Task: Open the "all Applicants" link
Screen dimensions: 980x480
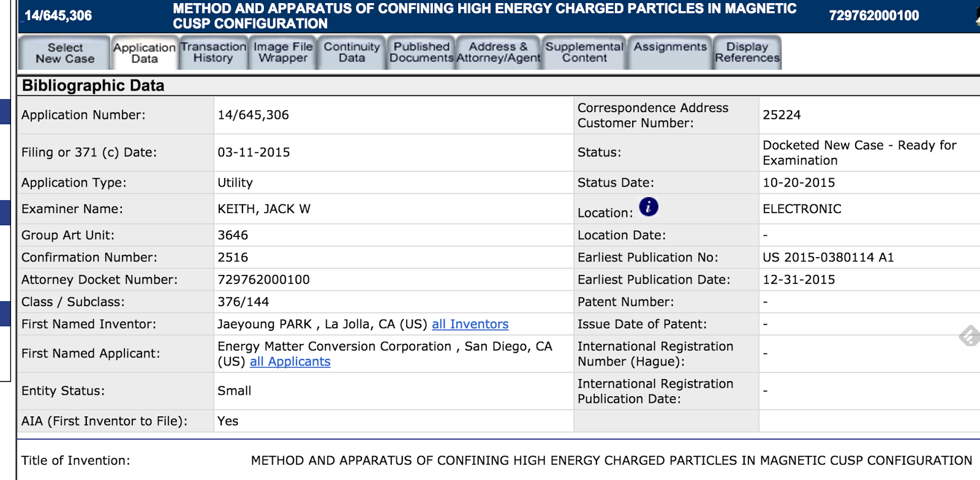Action: point(290,362)
